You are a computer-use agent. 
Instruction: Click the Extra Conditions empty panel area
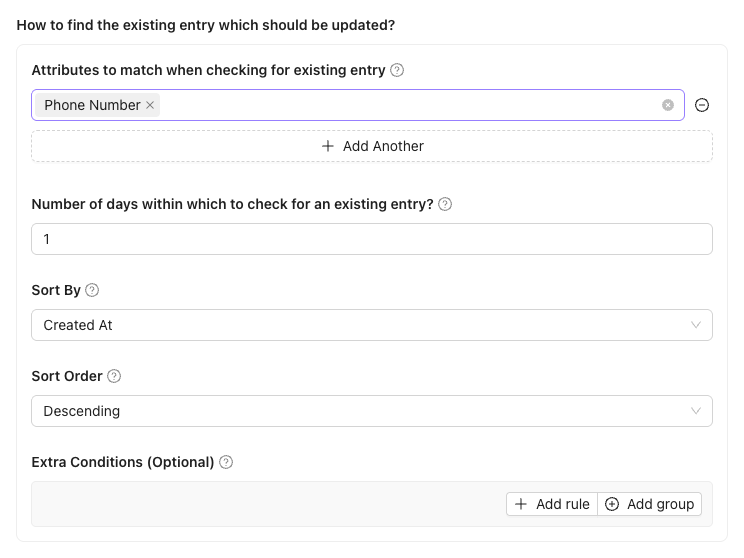pyautogui.click(x=260, y=504)
